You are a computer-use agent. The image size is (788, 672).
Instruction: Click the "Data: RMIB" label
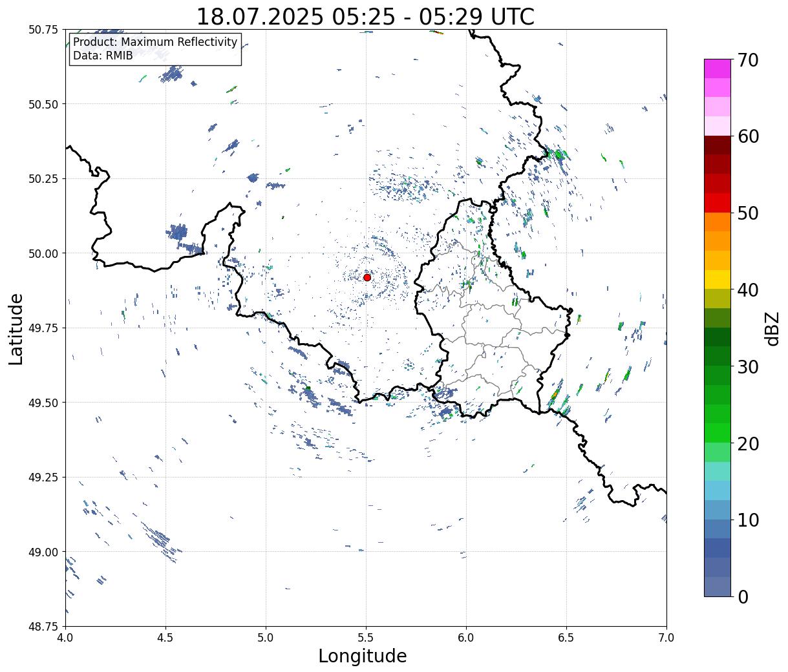pyautogui.click(x=103, y=56)
